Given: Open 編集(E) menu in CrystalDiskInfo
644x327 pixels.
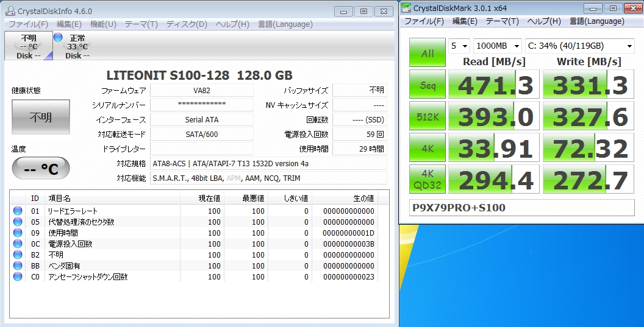Looking at the screenshot, I should pyautogui.click(x=69, y=24).
